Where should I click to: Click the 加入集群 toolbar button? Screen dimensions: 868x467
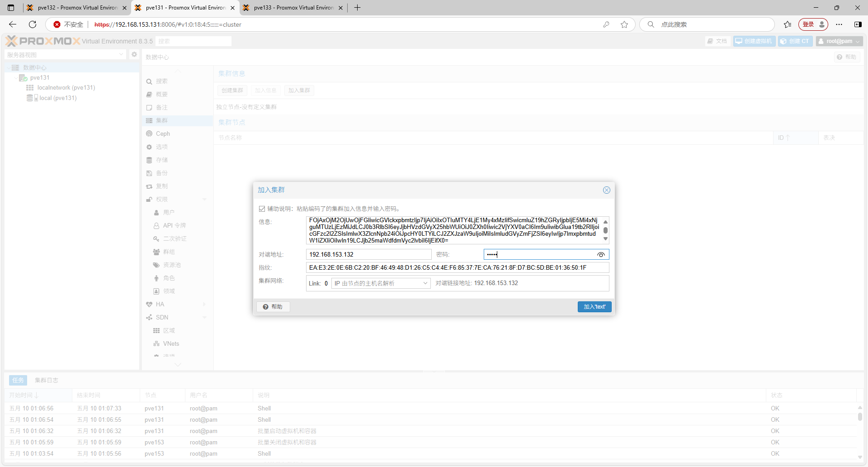tap(299, 91)
